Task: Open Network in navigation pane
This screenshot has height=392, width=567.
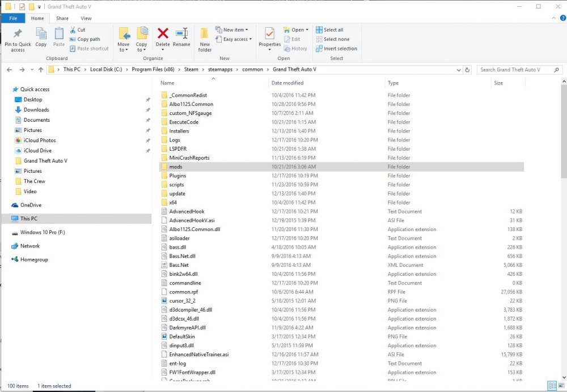Action: click(29, 246)
